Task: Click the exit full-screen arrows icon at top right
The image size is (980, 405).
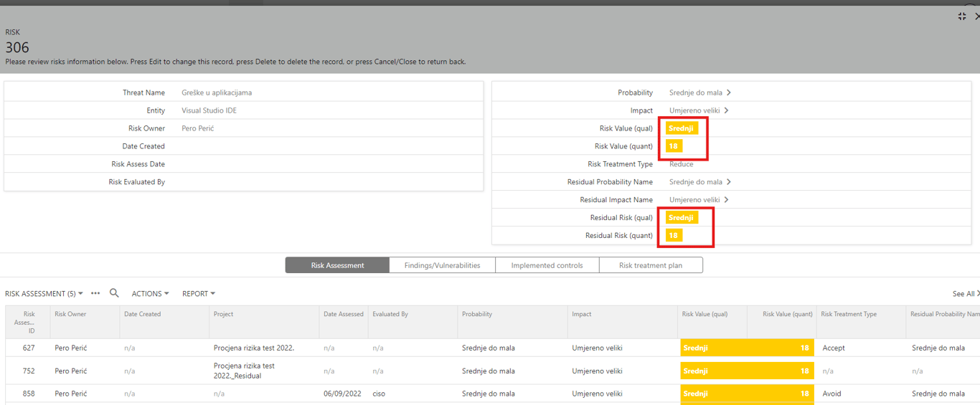Action: pos(962,16)
